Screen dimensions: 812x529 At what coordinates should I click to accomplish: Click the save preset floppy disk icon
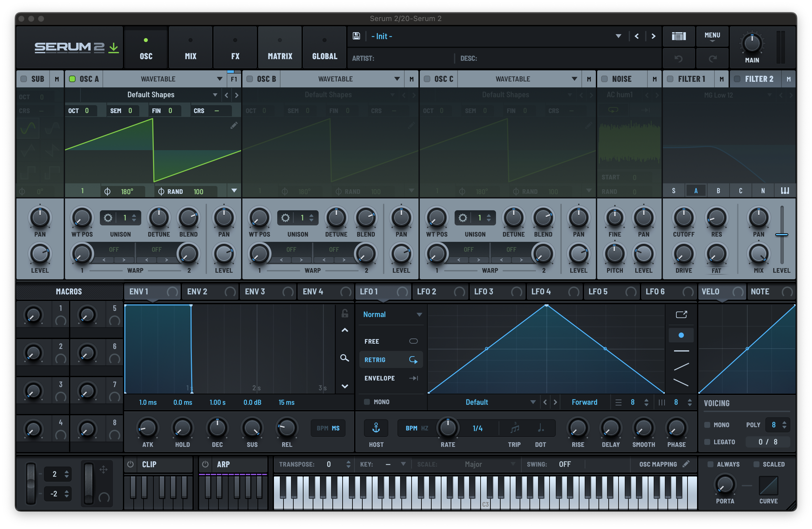(x=356, y=36)
